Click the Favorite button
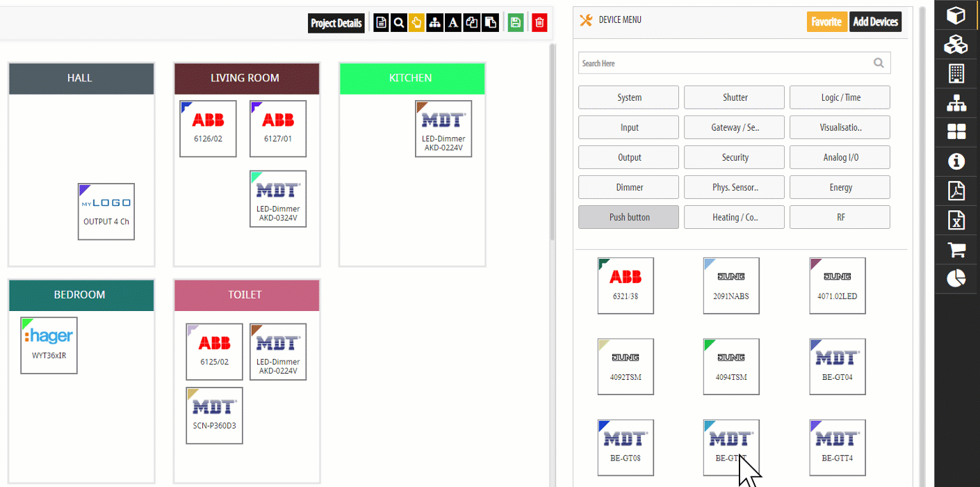 click(826, 22)
